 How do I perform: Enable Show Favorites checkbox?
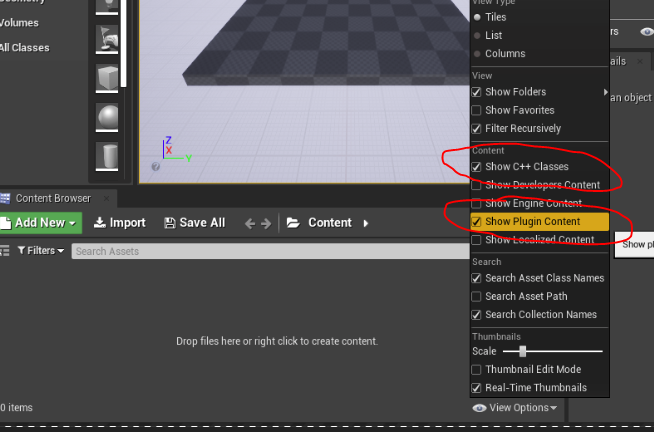click(x=476, y=111)
